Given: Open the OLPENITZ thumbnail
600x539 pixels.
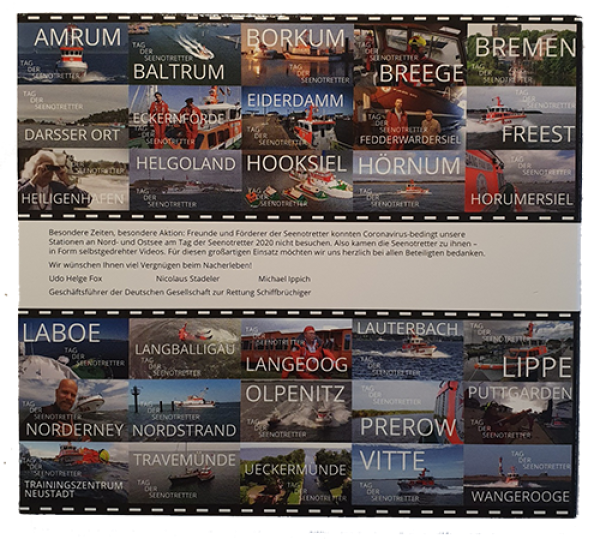Looking at the screenshot, I should (x=296, y=411).
